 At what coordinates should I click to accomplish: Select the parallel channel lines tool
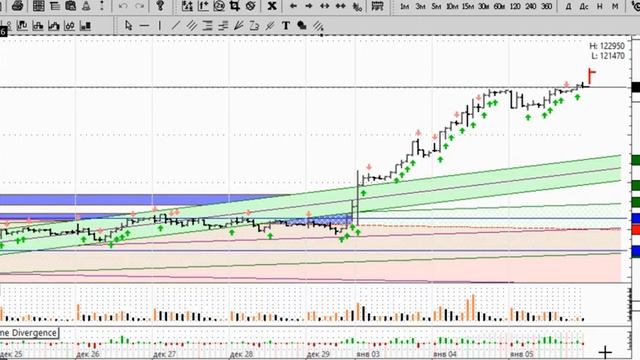point(191,26)
